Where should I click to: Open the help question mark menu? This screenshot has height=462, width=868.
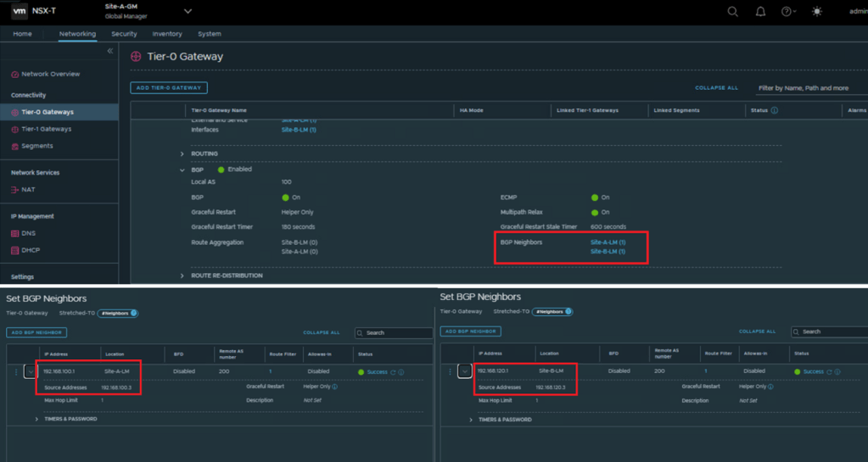[x=787, y=12]
